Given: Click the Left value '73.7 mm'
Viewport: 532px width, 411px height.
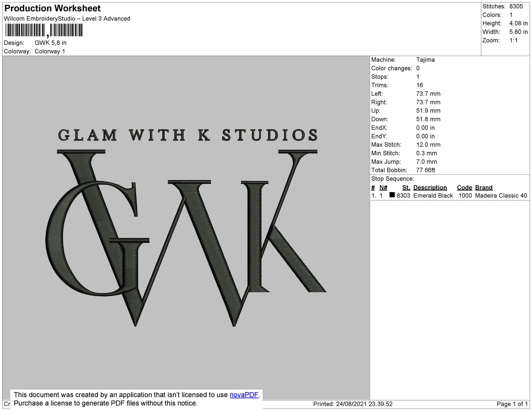Looking at the screenshot, I should [428, 93].
